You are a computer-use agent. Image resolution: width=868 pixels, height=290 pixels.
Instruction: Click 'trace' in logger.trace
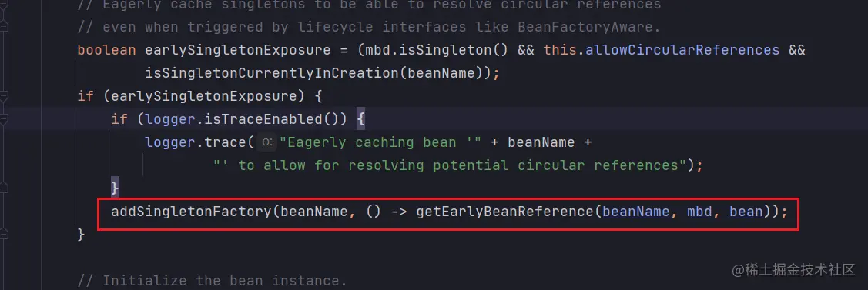pyautogui.click(x=226, y=142)
